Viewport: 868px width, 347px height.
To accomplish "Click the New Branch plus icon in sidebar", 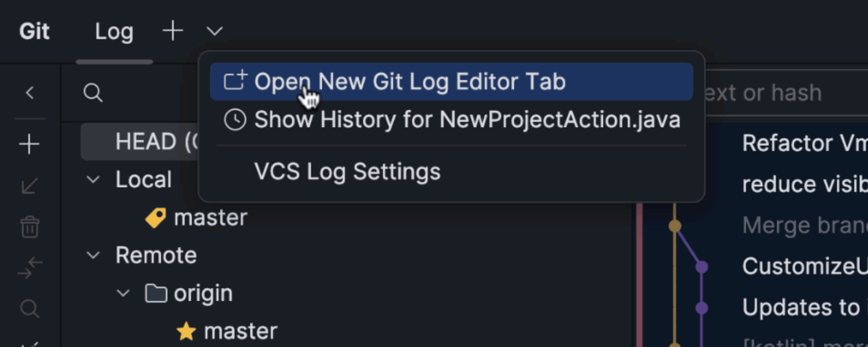I will pyautogui.click(x=30, y=144).
